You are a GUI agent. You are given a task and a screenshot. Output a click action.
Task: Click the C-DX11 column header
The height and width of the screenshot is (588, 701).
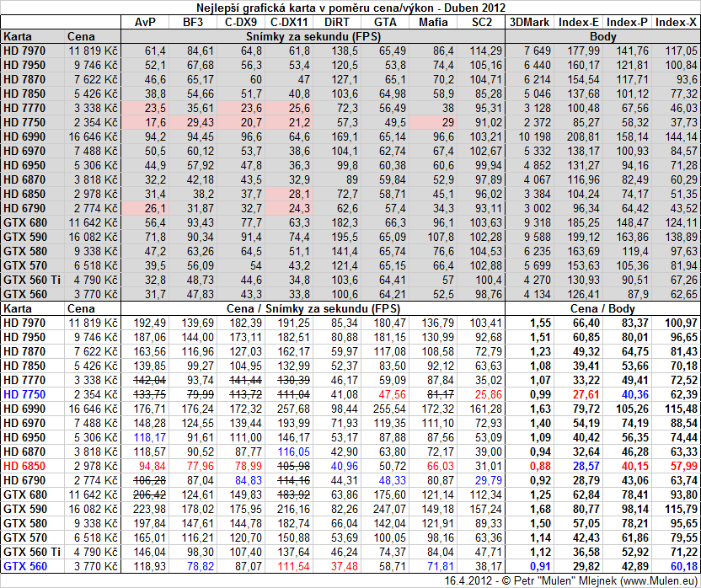pyautogui.click(x=289, y=23)
